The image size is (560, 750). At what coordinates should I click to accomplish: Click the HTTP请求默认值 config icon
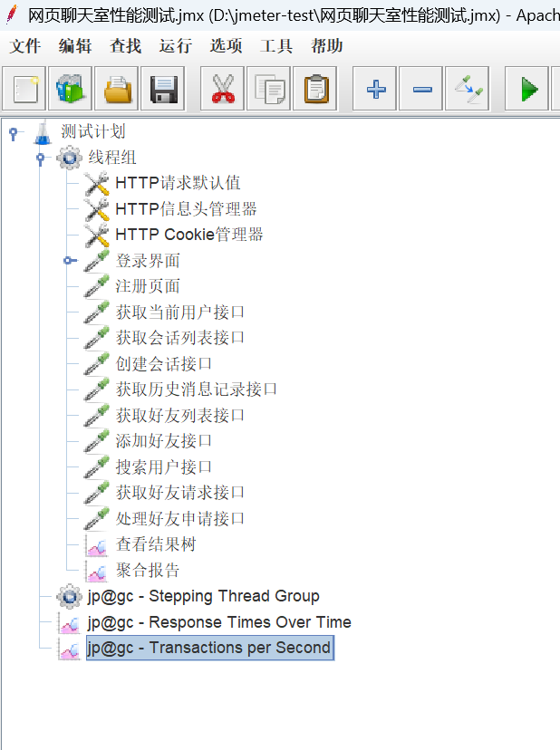[97, 183]
